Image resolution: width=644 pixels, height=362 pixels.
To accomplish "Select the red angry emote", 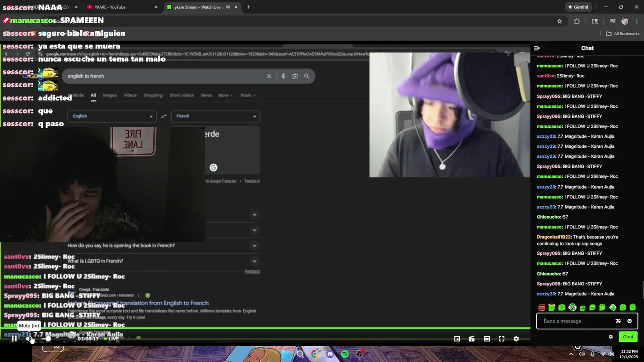I will 542,307.
